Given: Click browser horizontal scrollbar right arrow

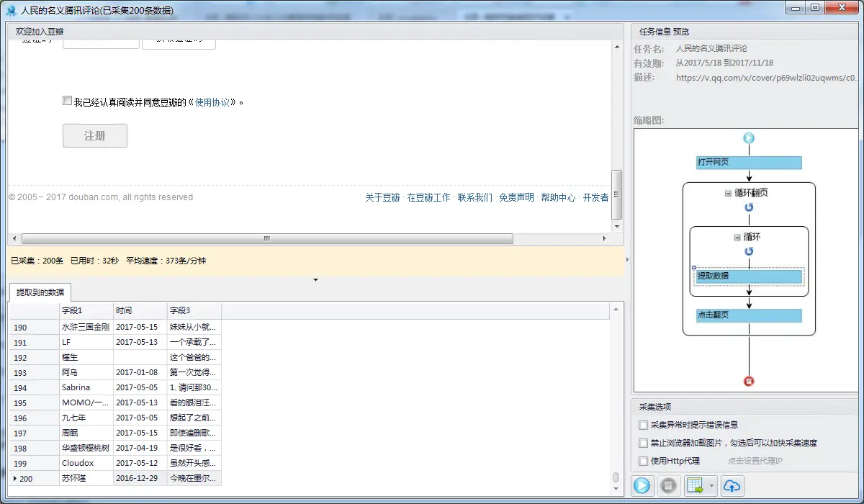Looking at the screenshot, I should [605, 238].
